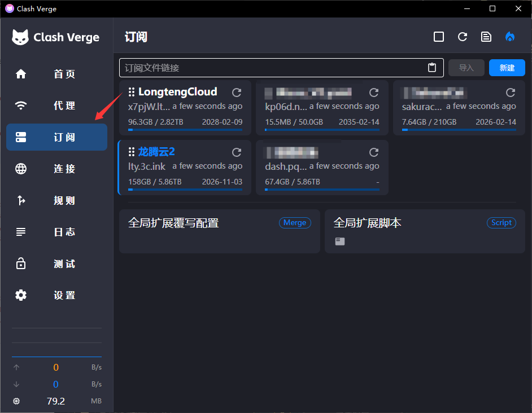Go to the 代理 proxies page
Viewport: 532px width, 413px height.
pos(56,106)
